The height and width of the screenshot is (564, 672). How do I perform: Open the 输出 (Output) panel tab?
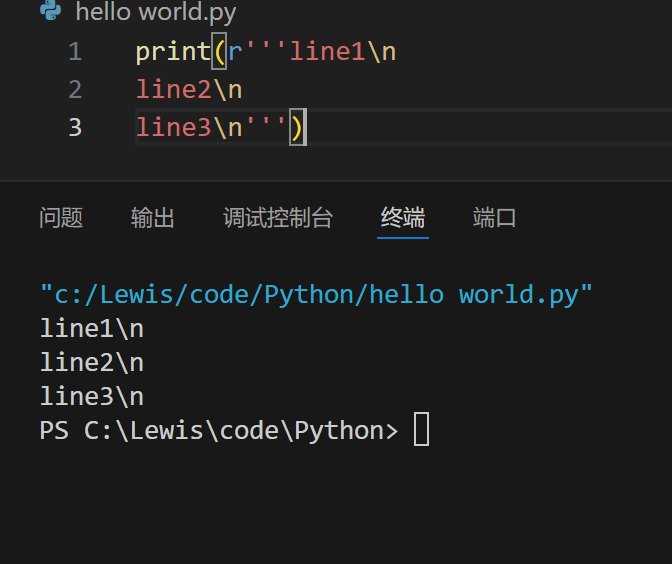153,218
